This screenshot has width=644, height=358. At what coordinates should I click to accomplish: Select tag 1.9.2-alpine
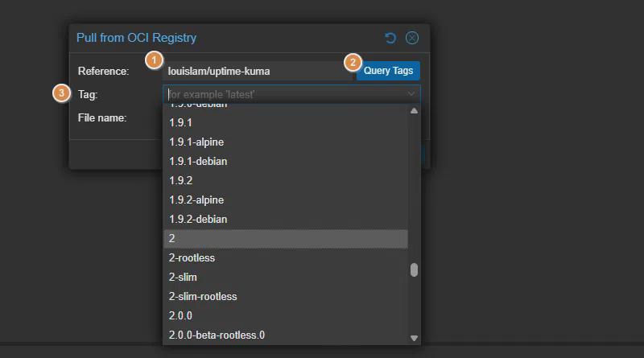click(286, 200)
